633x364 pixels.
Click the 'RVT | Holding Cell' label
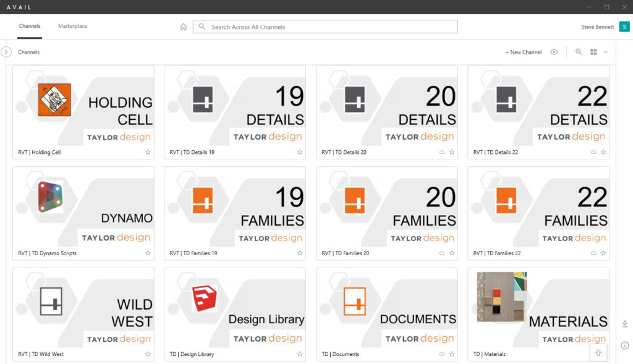pyautogui.click(x=39, y=152)
